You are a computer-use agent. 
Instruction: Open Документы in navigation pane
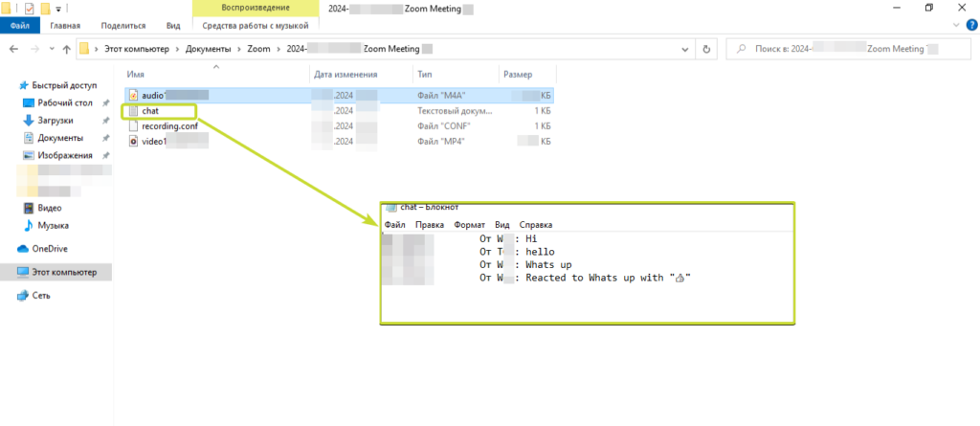pos(60,138)
